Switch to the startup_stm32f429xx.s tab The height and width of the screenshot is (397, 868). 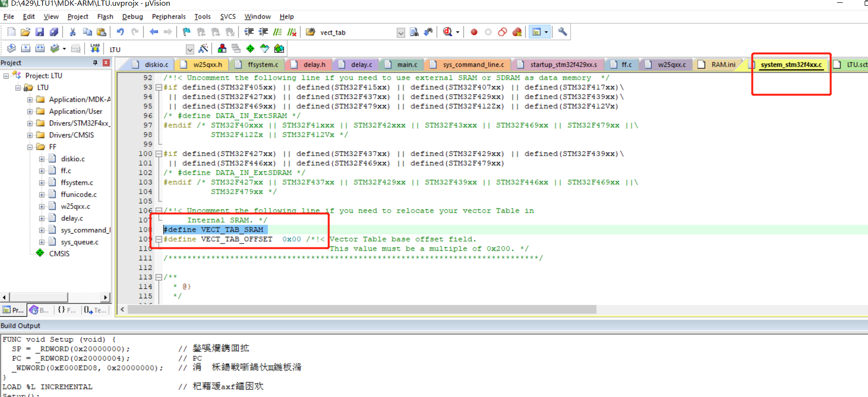[x=559, y=65]
